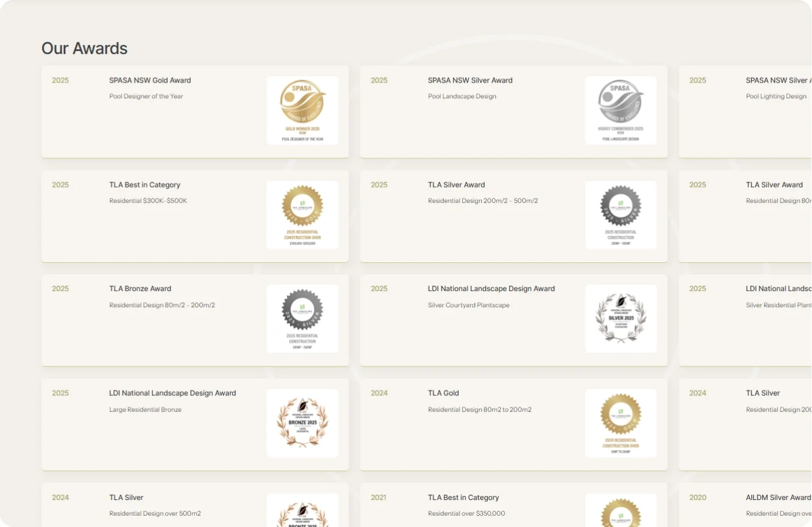Click the 'Pool Lighting Design' description
The width and height of the screenshot is (812, 527).
[776, 96]
